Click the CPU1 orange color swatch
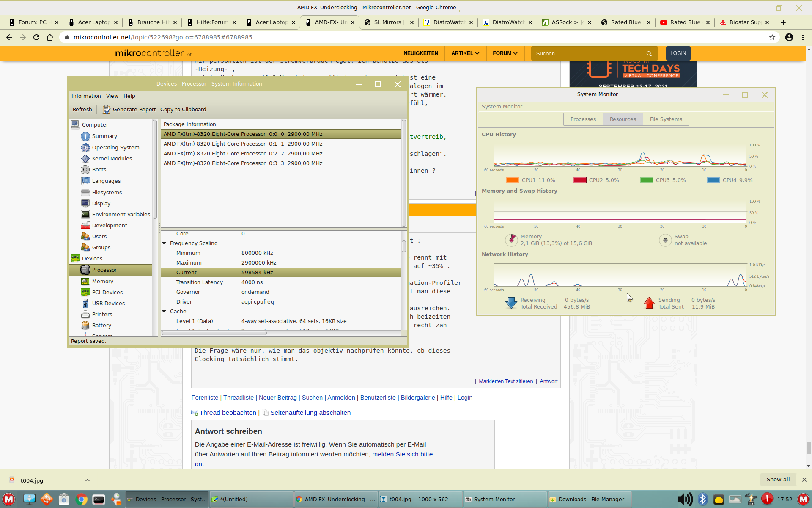 pyautogui.click(x=512, y=180)
